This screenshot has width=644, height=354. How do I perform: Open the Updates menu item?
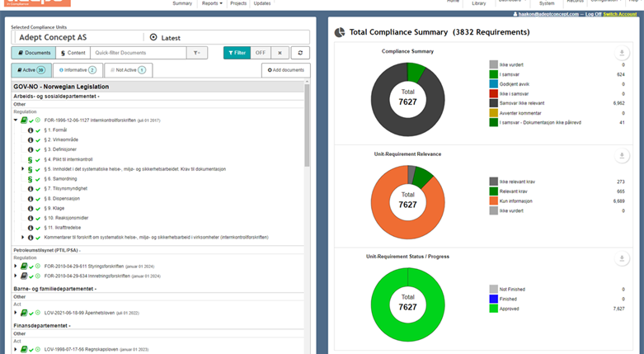tap(262, 3)
